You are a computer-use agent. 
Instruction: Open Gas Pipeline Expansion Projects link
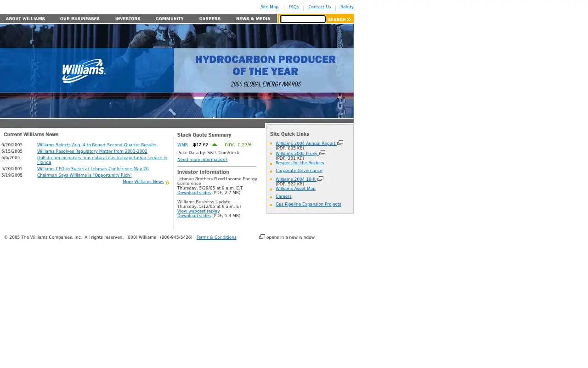(308, 204)
